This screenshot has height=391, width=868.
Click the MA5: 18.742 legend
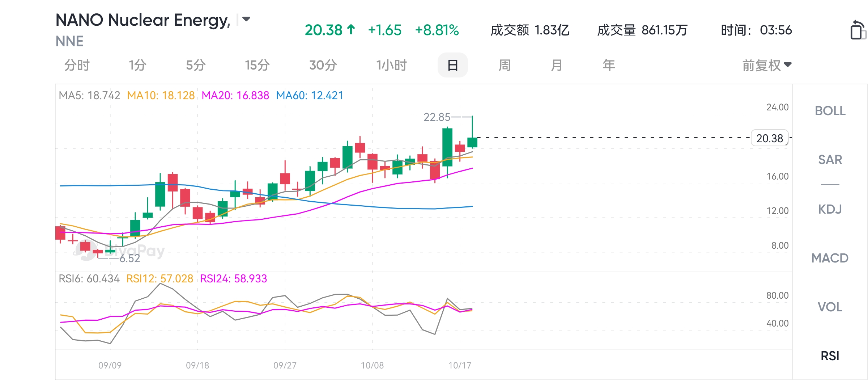pyautogui.click(x=89, y=95)
